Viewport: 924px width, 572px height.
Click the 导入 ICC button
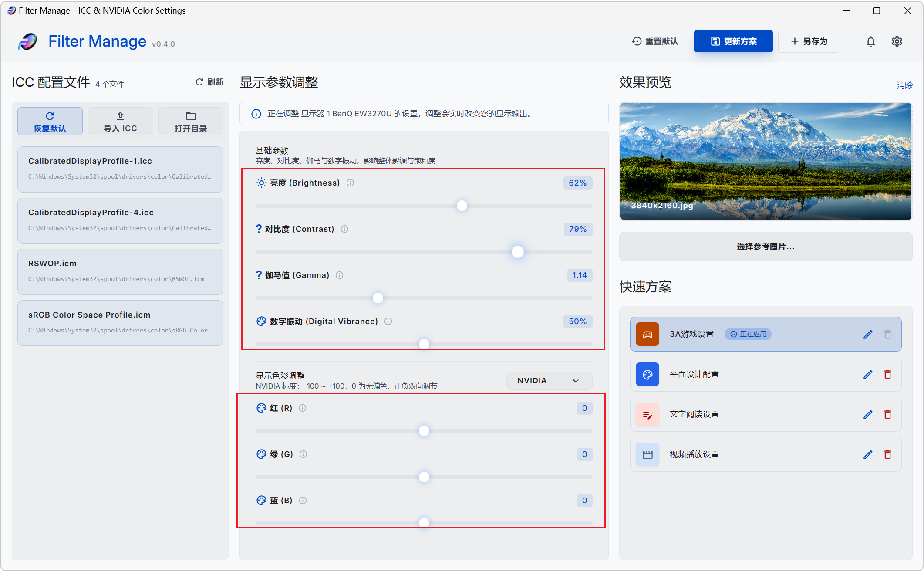120,122
